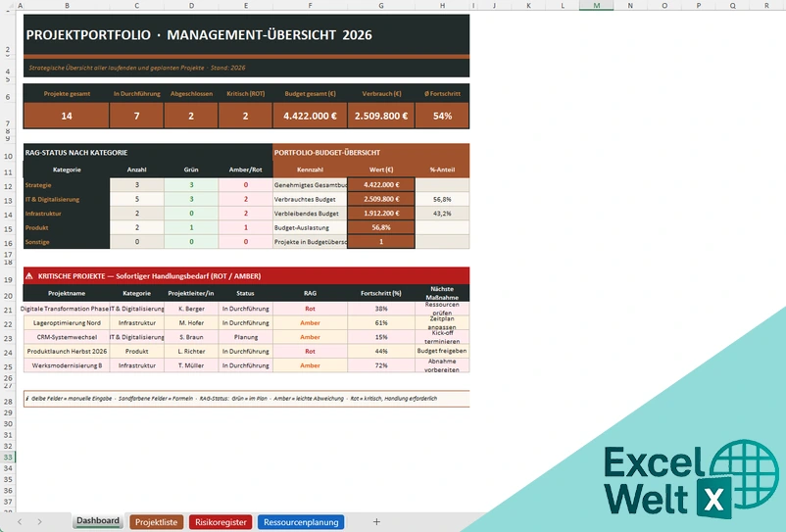Click the 'Strategische Übersicht' subtitle line
786x532 pixels.
click(137, 68)
